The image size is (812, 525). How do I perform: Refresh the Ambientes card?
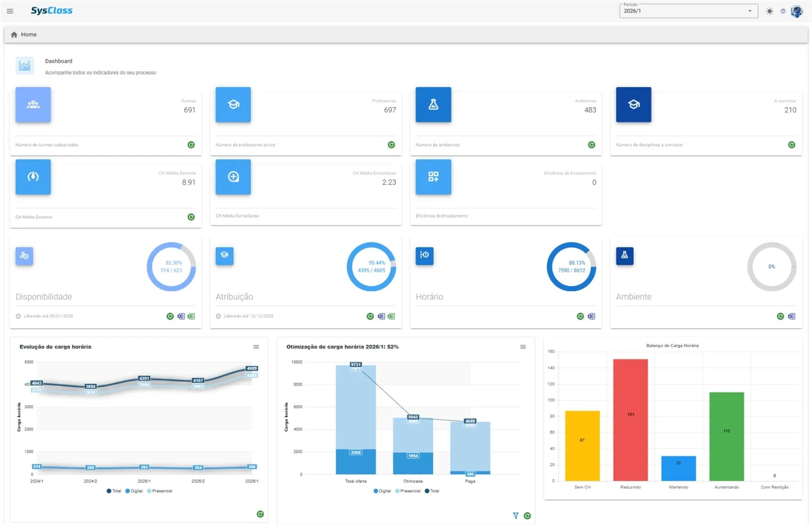pyautogui.click(x=592, y=145)
